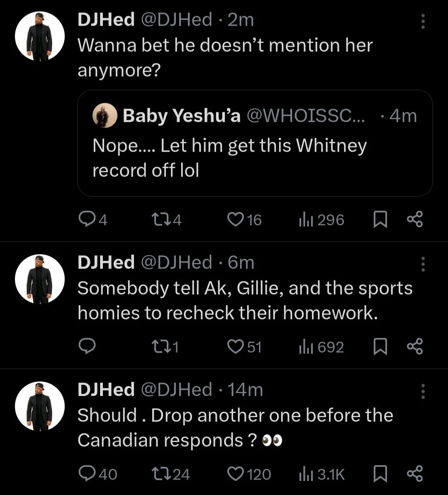Image resolution: width=448 pixels, height=495 pixels.
Task: Open more options for the 2m tweet
Action: [423, 21]
